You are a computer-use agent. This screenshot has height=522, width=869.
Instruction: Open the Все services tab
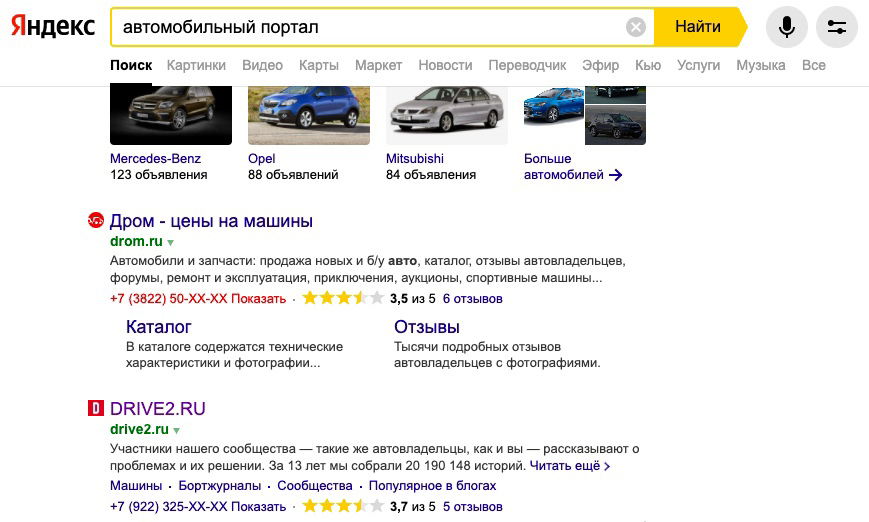click(x=814, y=65)
